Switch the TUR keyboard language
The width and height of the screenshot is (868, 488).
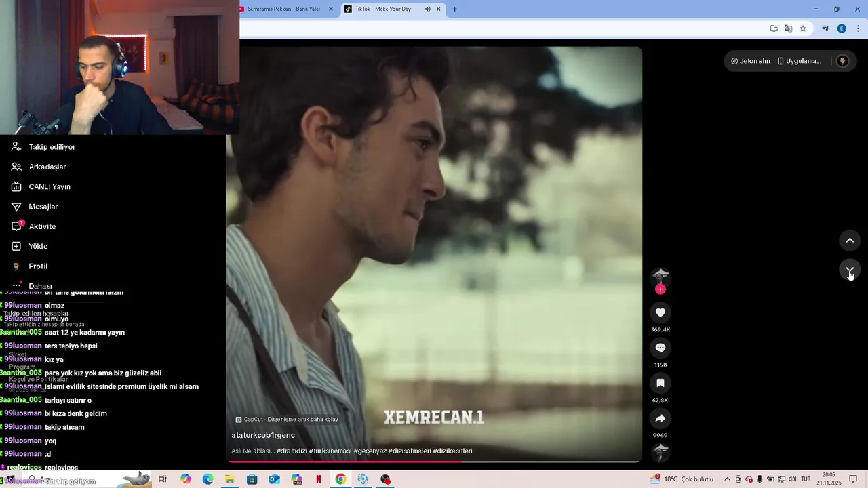click(806, 479)
